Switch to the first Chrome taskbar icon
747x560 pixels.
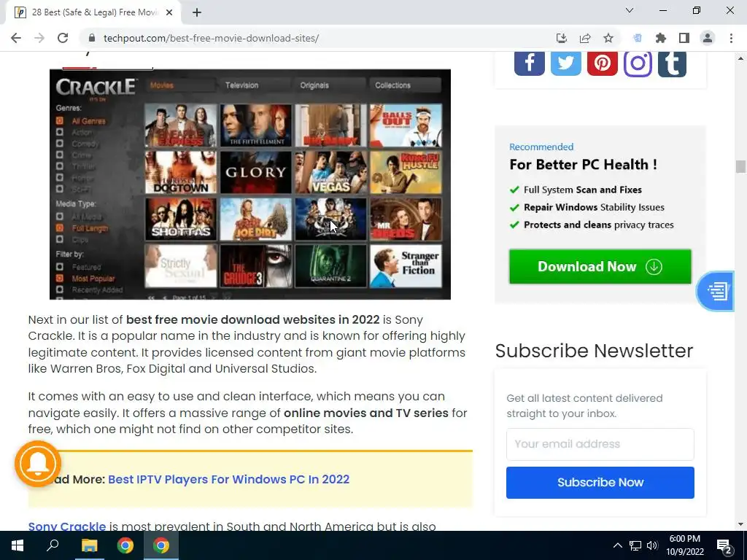tap(125, 545)
